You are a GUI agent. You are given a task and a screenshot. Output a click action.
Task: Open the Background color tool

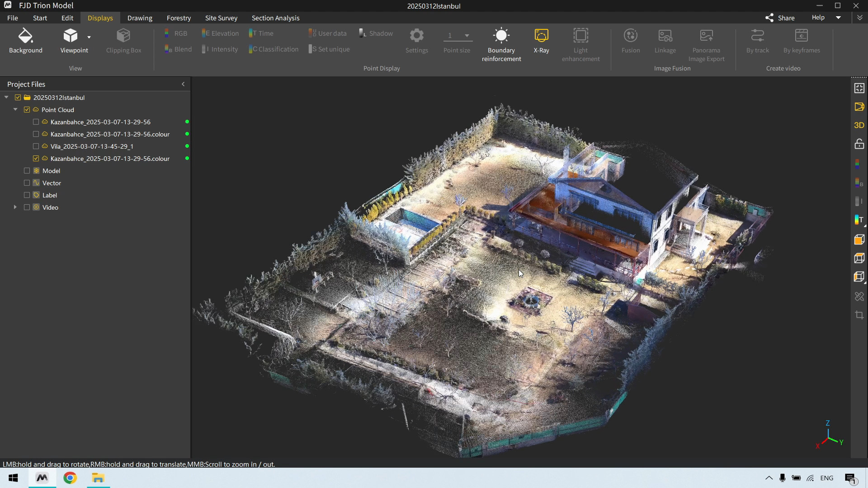click(x=25, y=41)
